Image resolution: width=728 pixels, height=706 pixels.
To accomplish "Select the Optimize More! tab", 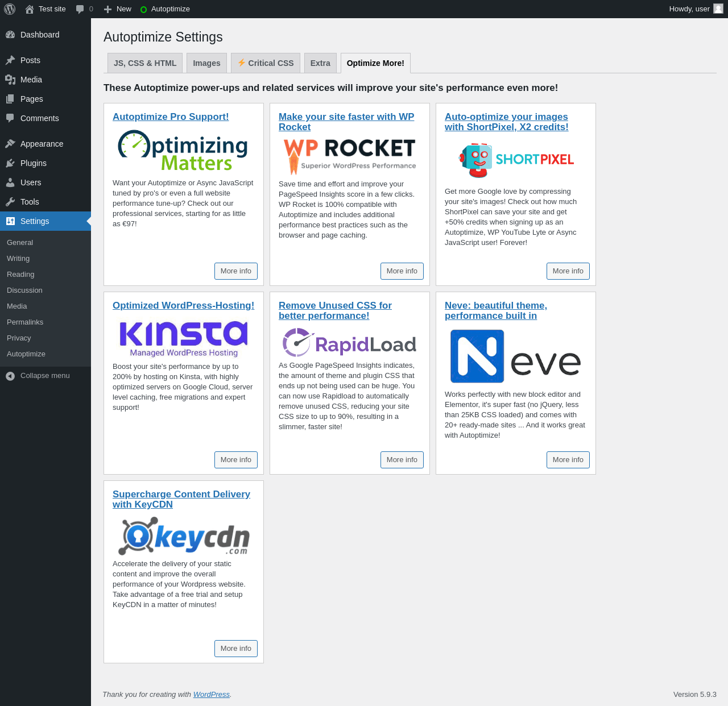I will 375,63.
